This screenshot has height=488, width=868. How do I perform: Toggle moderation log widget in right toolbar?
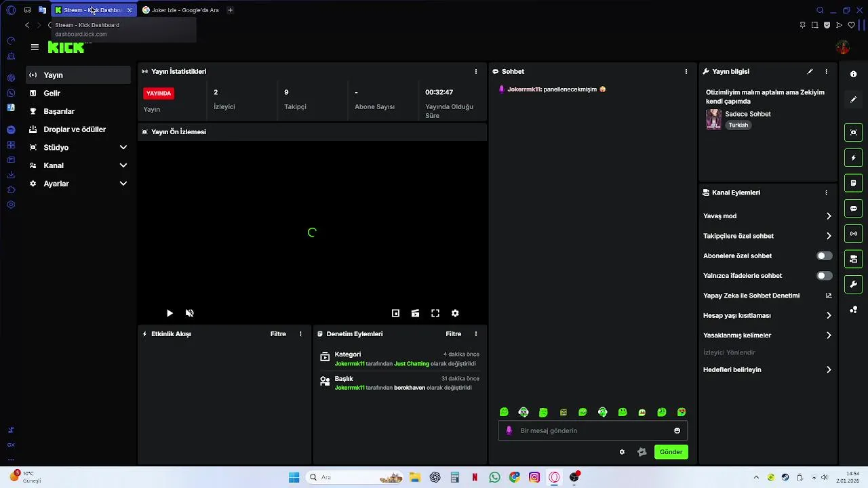pyautogui.click(x=854, y=183)
